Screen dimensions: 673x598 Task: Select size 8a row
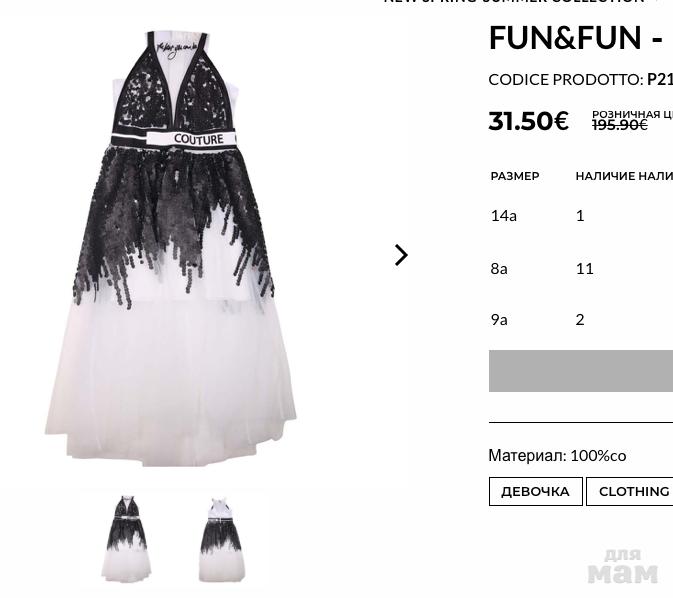click(x=582, y=269)
